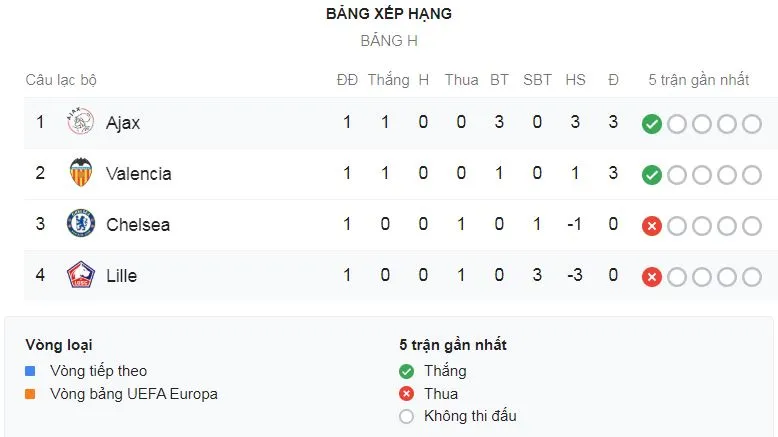Click the Thắng column header

coord(388,80)
